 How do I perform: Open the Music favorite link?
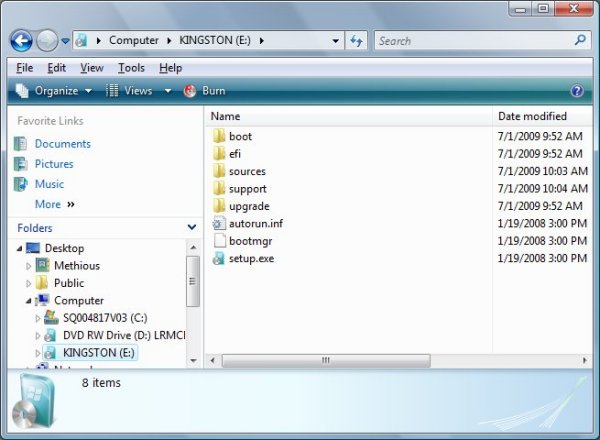(x=49, y=184)
